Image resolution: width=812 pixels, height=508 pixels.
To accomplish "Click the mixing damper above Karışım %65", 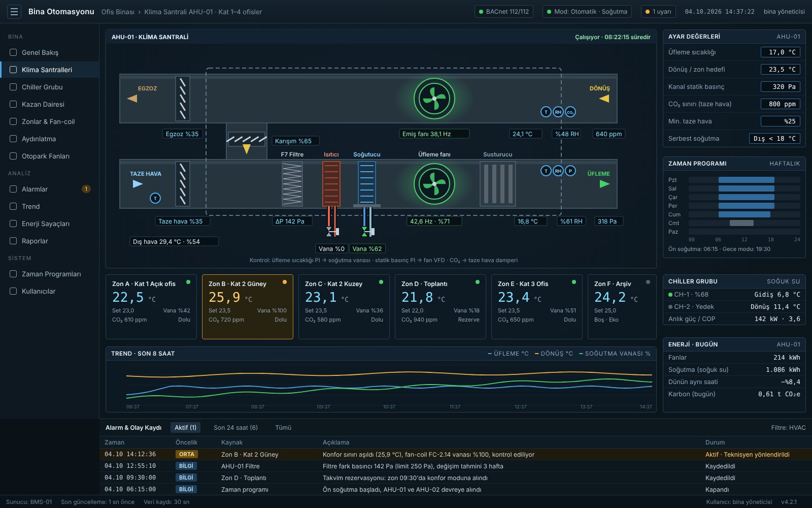I will coord(247,139).
